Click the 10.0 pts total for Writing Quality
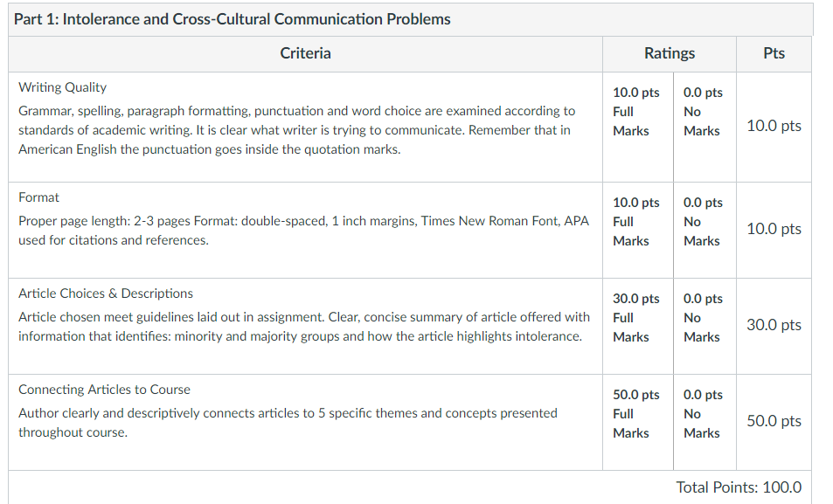The height and width of the screenshot is (504, 833). pyautogui.click(x=774, y=126)
